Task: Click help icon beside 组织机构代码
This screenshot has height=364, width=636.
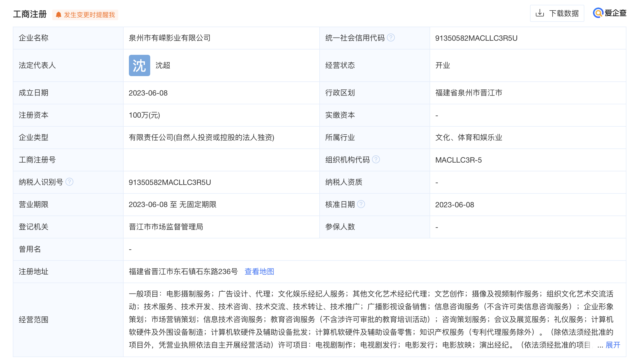Action: (x=376, y=159)
